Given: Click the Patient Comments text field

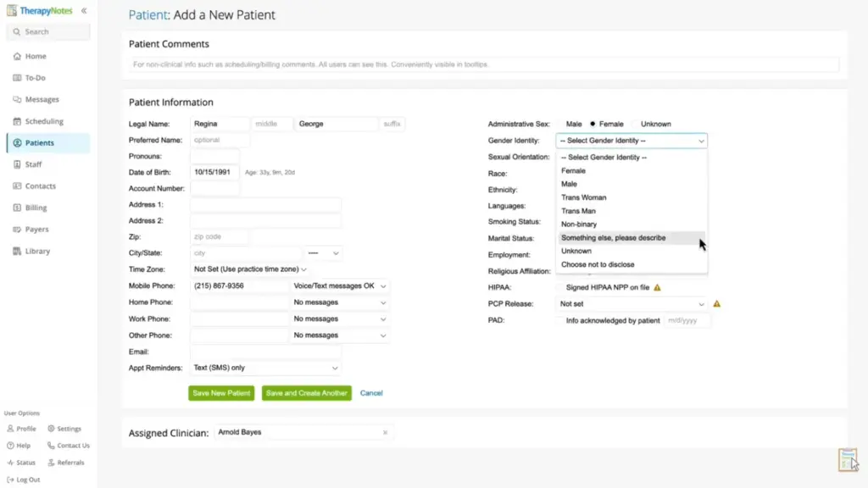Looking at the screenshot, I should point(484,64).
